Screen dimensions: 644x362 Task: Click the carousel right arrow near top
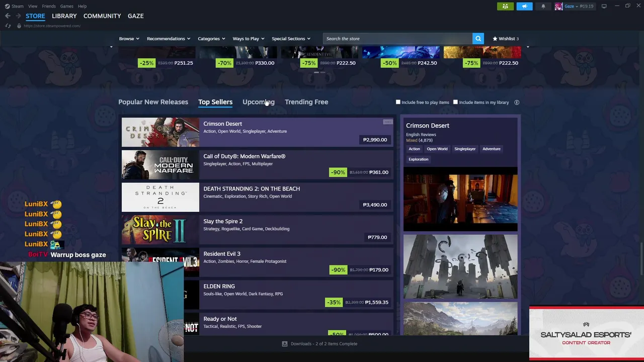(527, 46)
